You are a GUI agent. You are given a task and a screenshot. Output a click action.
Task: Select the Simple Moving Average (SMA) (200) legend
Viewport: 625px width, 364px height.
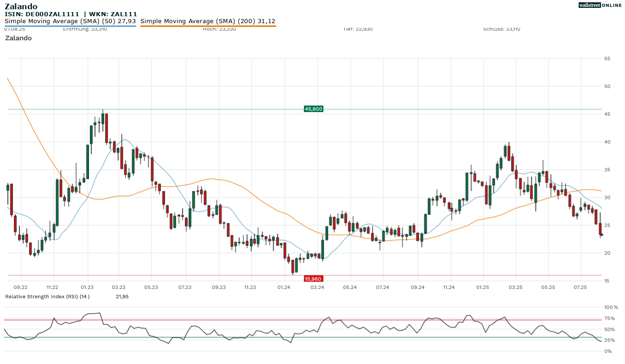click(x=208, y=21)
